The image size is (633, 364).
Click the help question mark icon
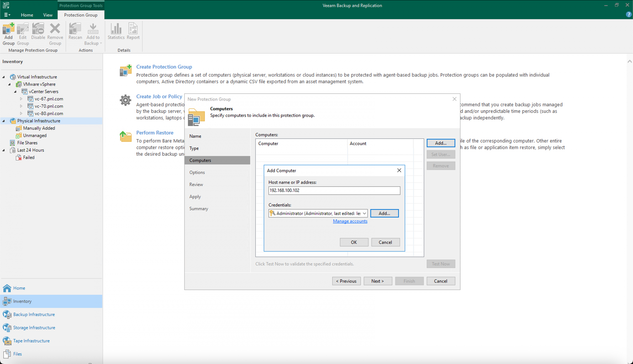629,15
